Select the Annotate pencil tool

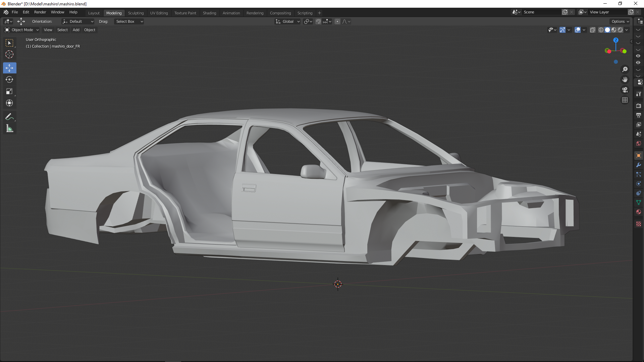coord(9,117)
